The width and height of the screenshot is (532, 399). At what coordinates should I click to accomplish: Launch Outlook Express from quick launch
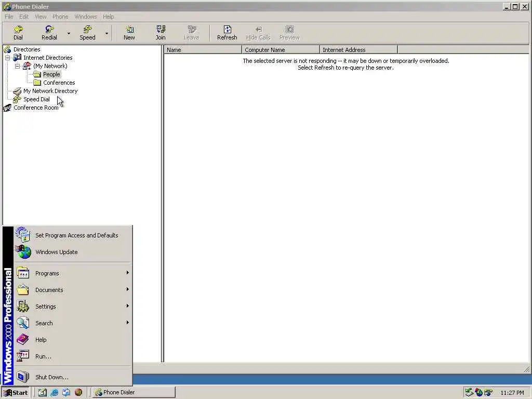click(66, 393)
